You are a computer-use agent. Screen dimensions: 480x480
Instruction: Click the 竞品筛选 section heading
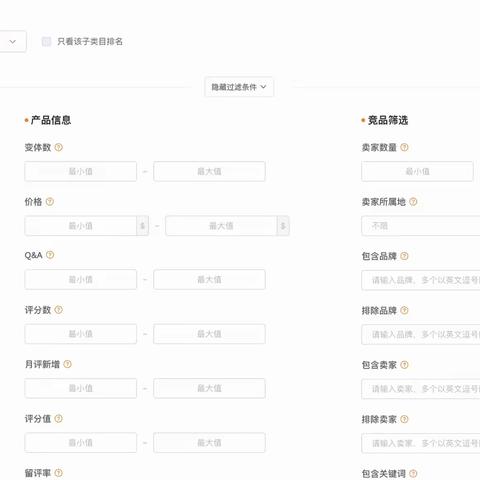tap(388, 120)
